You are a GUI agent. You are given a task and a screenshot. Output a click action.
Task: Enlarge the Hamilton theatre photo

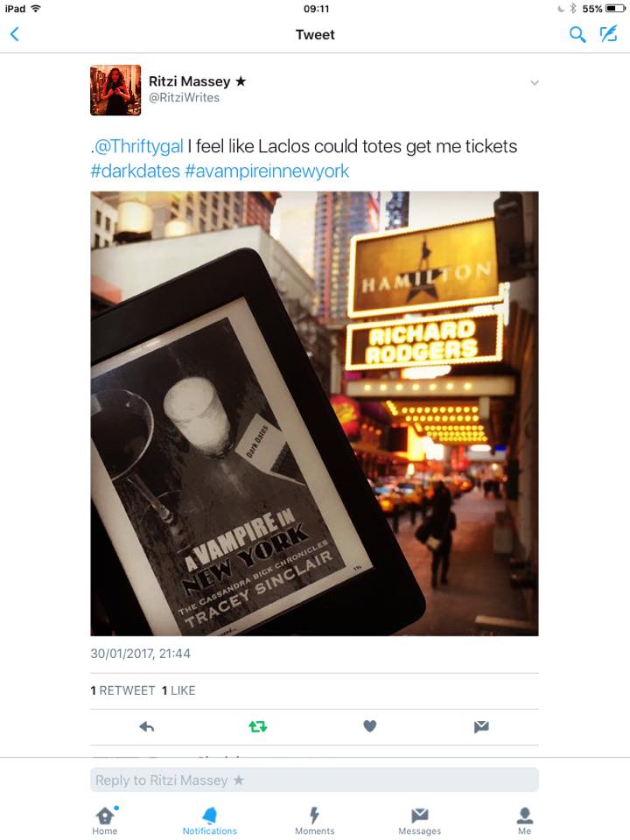[x=314, y=414]
